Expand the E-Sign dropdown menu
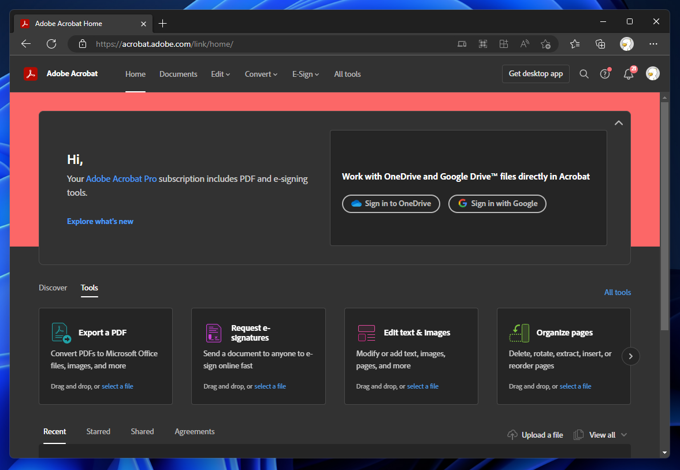 305,74
